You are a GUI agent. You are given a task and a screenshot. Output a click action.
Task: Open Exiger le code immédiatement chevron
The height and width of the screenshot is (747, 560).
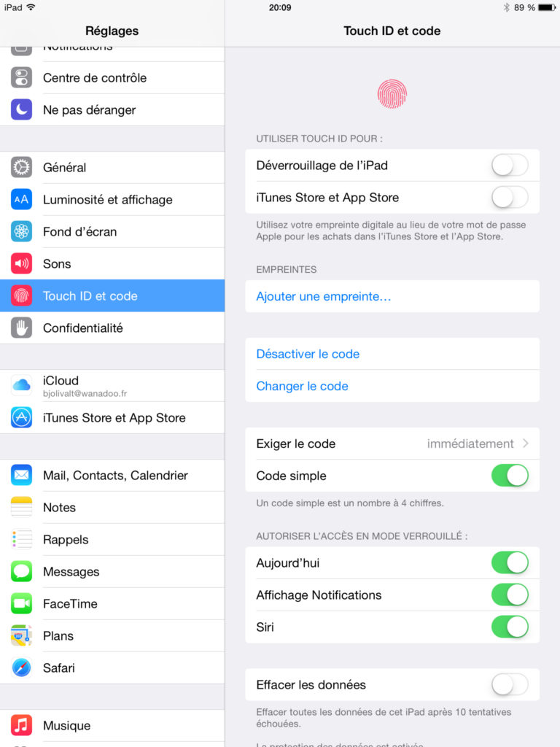525,444
